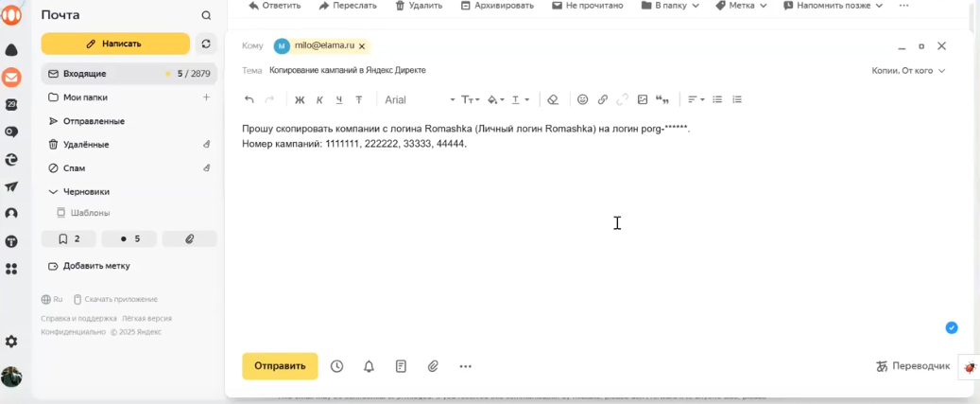This screenshot has height=404, width=980.
Task: Toggle bold formatting (Ж)
Action: click(x=300, y=99)
